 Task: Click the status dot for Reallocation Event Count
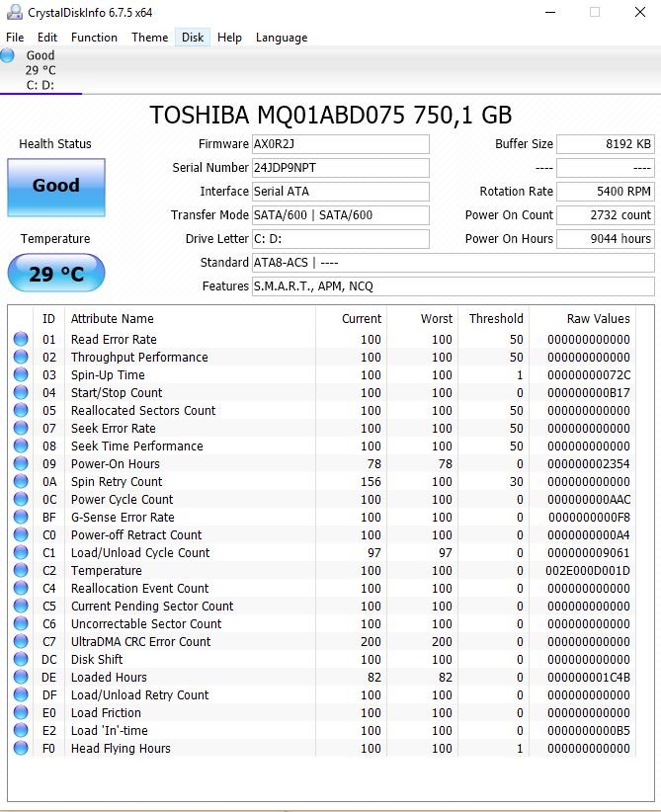tap(21, 587)
